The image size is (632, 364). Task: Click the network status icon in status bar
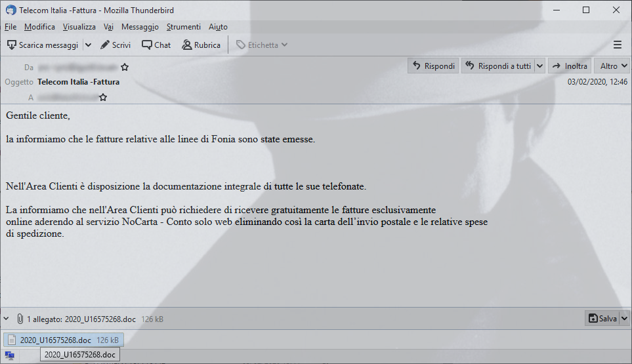tap(10, 355)
